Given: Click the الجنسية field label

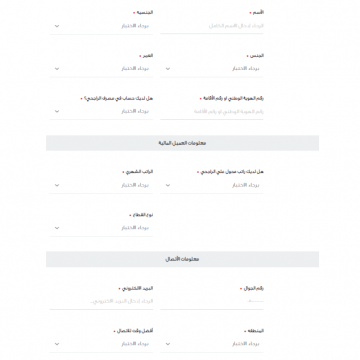Looking at the screenshot, I should (145, 12).
